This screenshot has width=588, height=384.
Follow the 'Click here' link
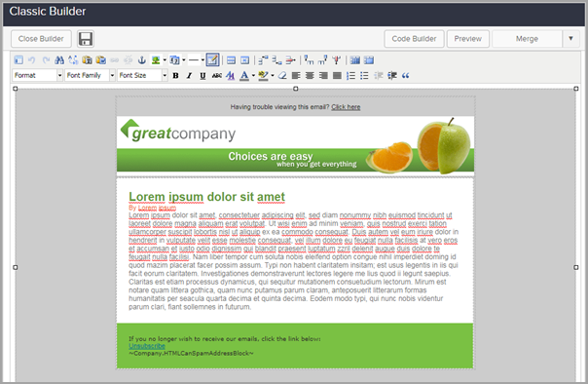pos(346,107)
